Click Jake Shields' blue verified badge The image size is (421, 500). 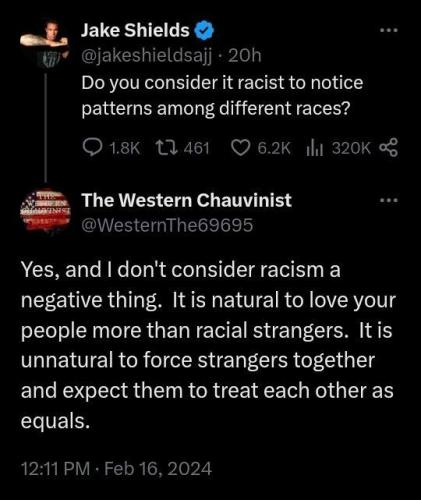tap(204, 31)
